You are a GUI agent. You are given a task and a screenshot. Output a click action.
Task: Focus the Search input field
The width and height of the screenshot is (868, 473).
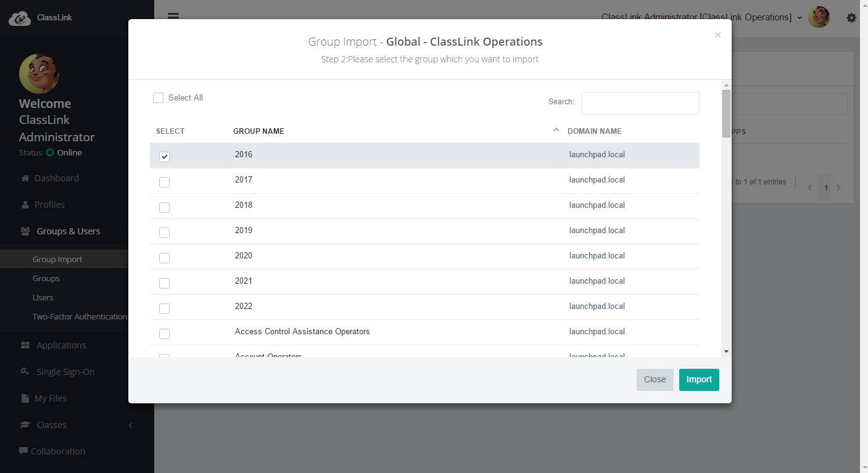640,103
